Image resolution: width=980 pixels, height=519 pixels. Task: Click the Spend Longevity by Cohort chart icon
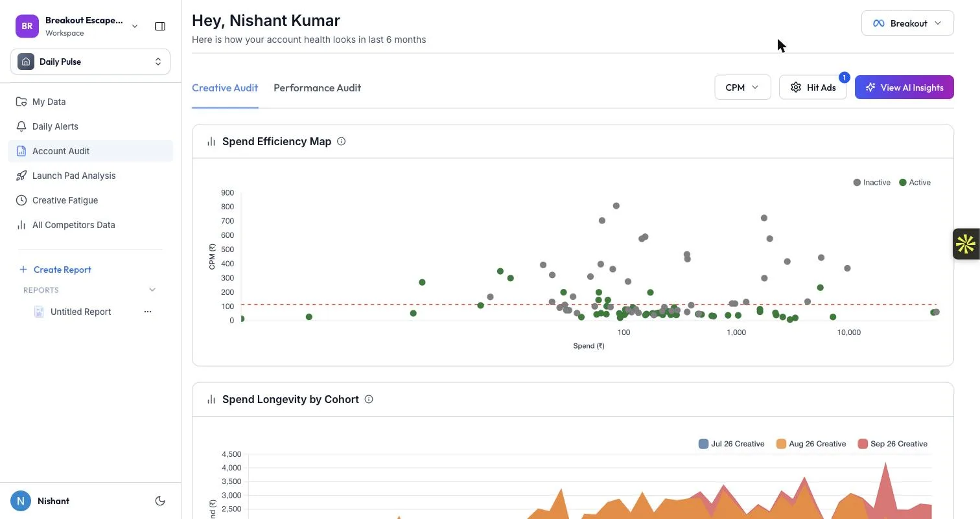211,399
